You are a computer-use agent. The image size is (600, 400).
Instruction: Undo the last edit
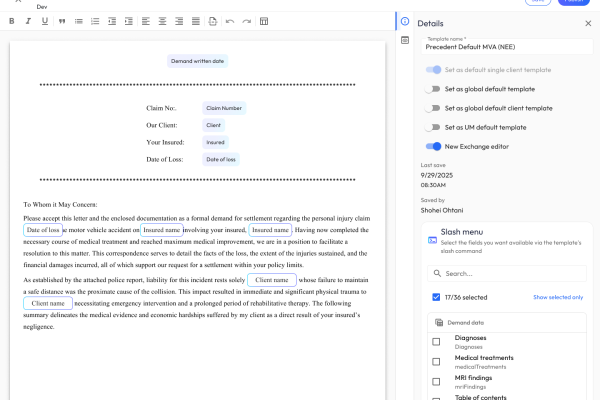coord(229,21)
